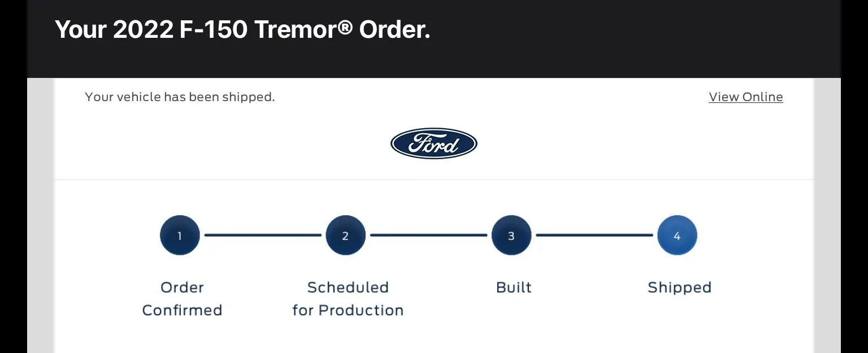Click the "for Production" text
The height and width of the screenshot is (353, 868).
[348, 310]
